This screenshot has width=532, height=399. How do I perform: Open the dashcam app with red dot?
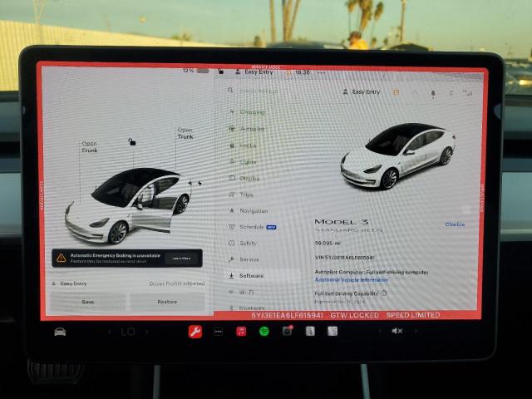tap(288, 331)
